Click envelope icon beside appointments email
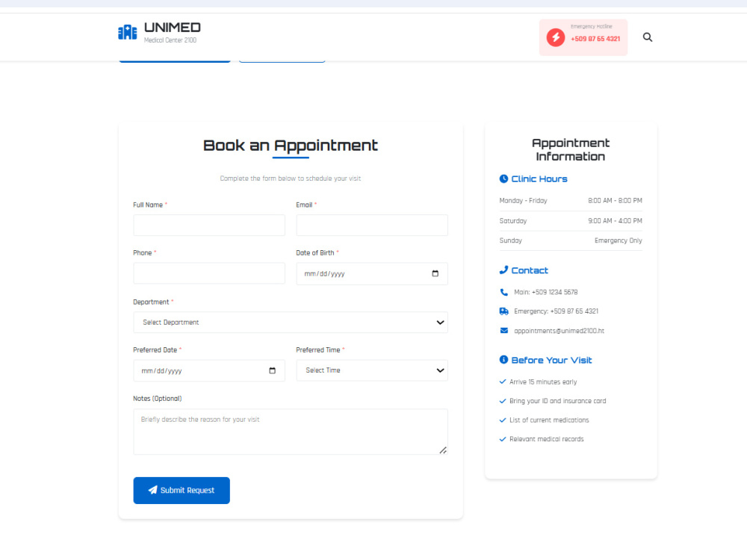The image size is (747, 560). pos(504,331)
